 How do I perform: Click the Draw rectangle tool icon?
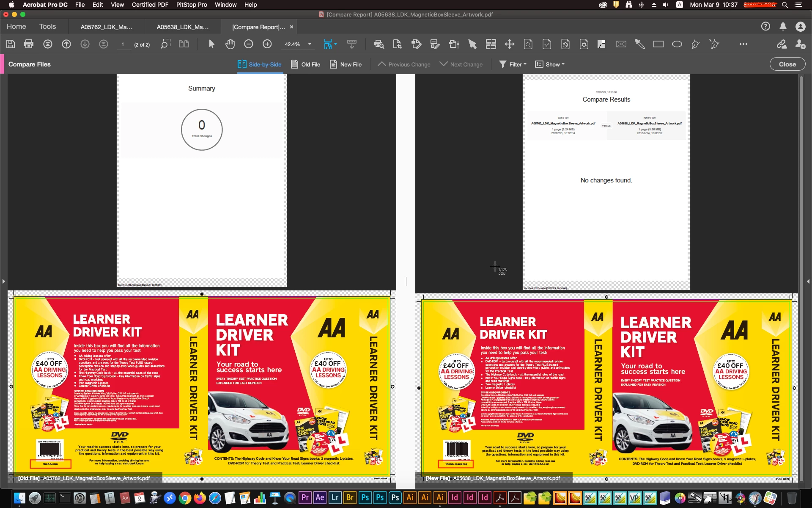pos(658,44)
